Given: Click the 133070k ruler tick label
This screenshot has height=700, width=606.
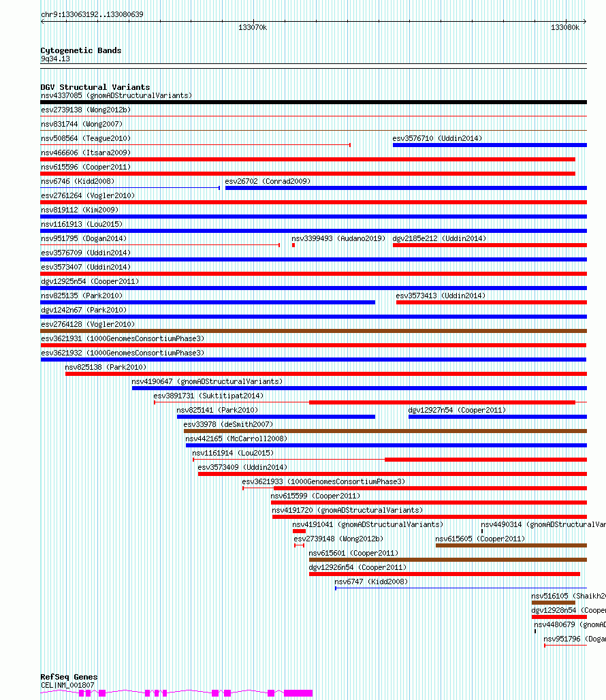Looking at the screenshot, I should coord(253,27).
